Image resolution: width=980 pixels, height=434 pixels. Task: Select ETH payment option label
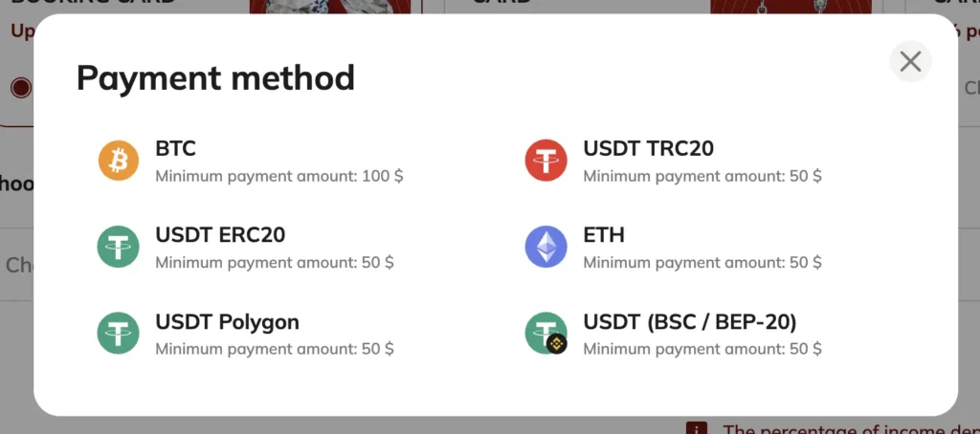point(604,235)
